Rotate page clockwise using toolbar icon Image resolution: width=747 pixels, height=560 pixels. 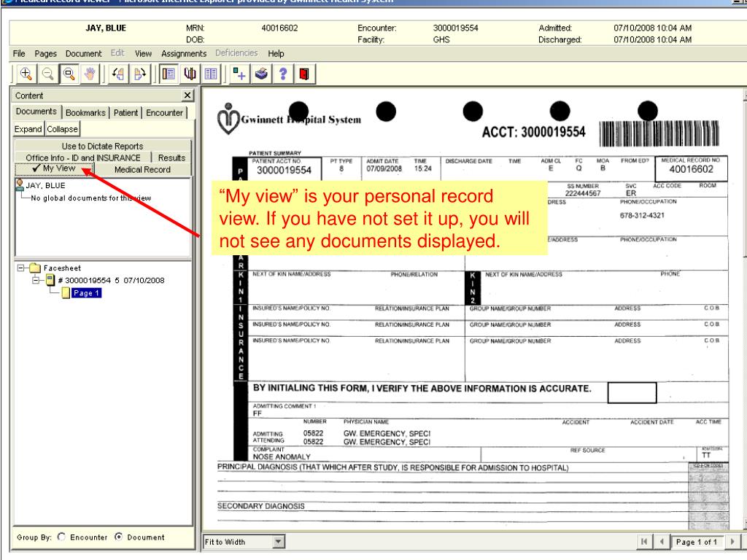pos(139,74)
